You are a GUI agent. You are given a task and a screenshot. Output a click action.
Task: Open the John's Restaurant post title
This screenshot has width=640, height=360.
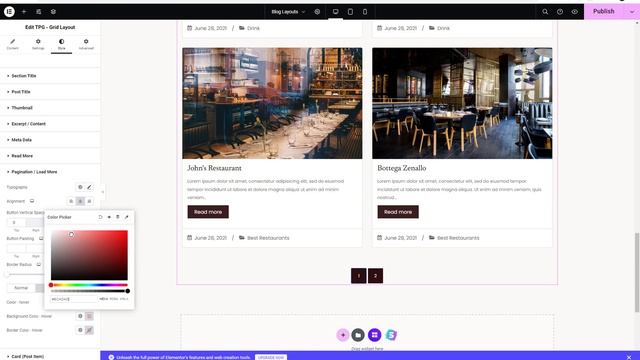pos(214,168)
